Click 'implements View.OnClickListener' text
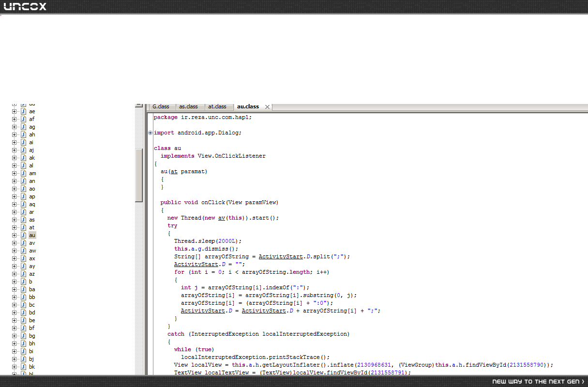This screenshot has width=588, height=387. 213,156
